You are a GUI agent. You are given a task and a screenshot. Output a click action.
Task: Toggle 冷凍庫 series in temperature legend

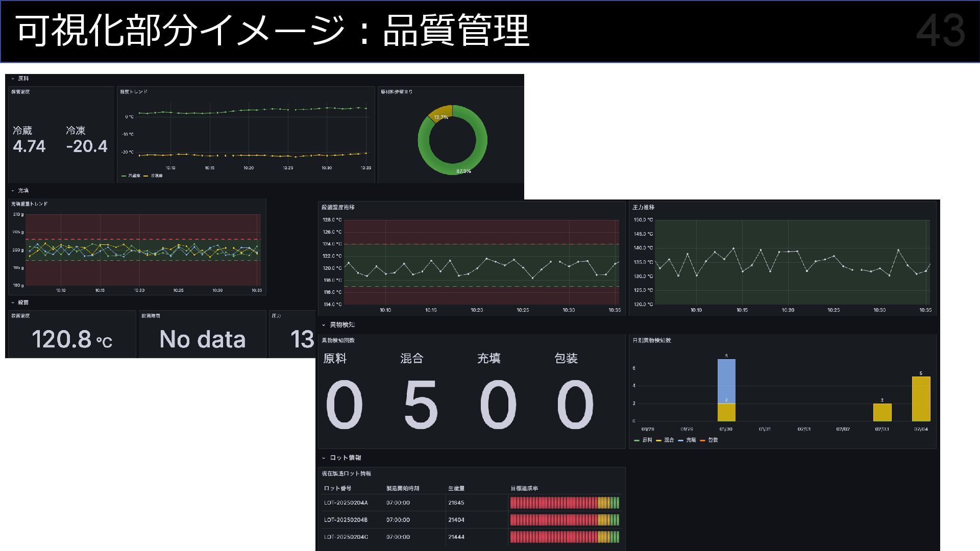point(156,176)
